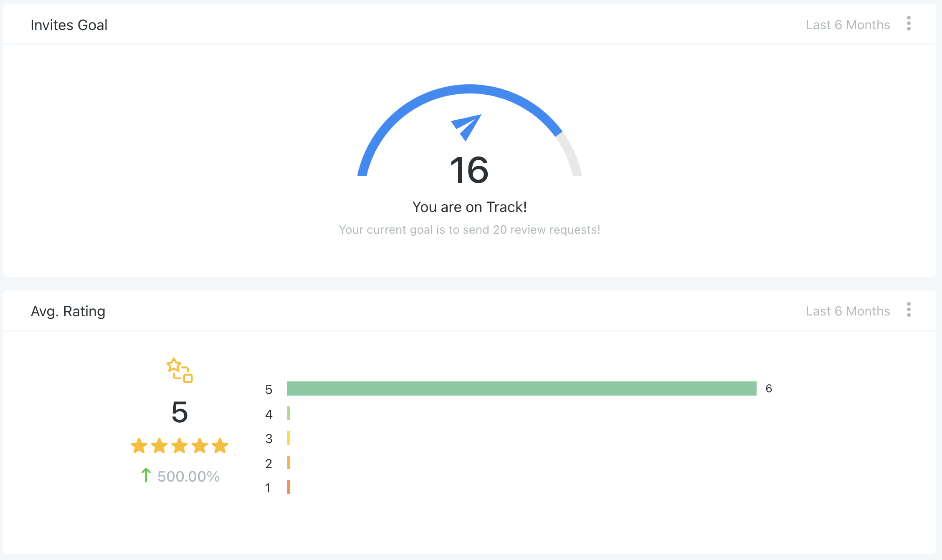Click the Invites Goal title
942x560 pixels.
(69, 25)
